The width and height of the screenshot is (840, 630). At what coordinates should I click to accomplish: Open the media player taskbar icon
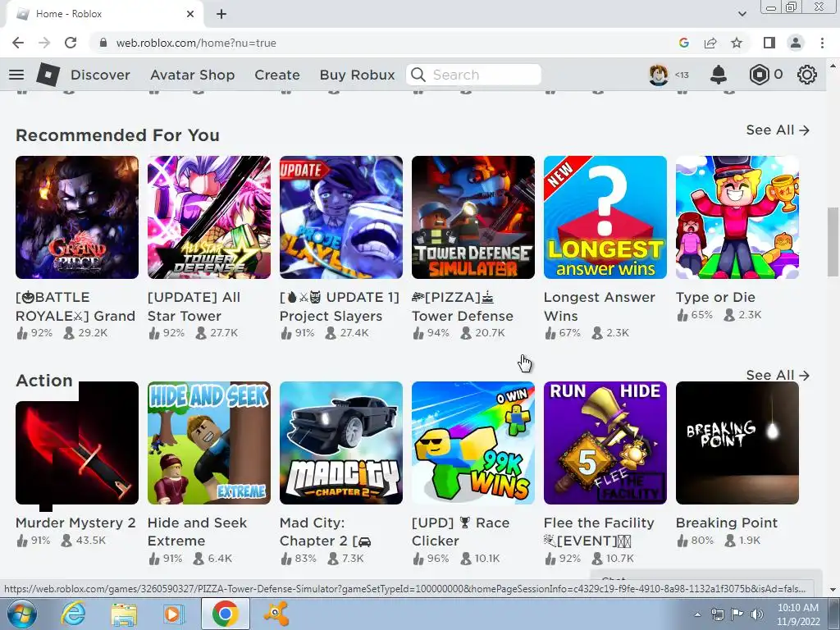173,614
